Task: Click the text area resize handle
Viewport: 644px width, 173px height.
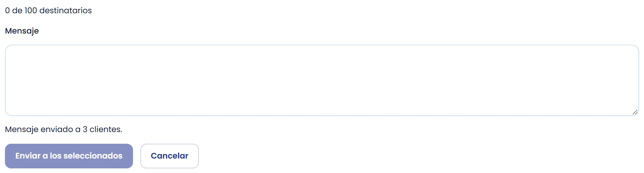Action: pos(635,112)
